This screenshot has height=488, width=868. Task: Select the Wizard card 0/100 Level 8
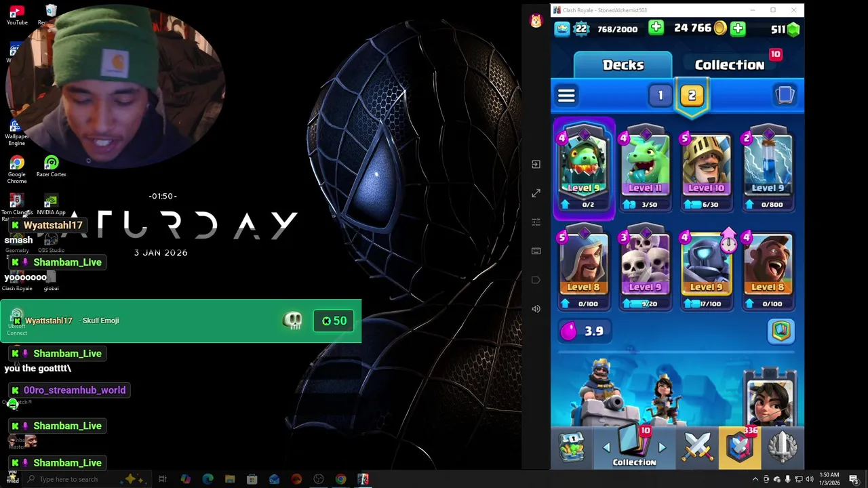584,268
